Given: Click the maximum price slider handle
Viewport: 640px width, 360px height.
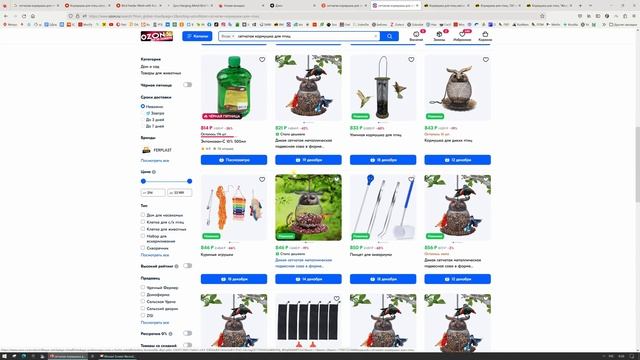Looking at the screenshot, I should pyautogui.click(x=189, y=181).
